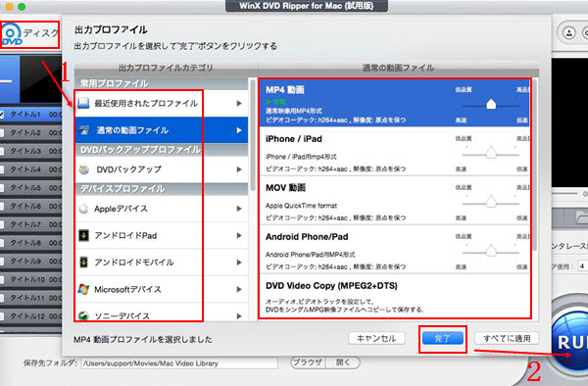Viewport: 588px width, 386px height.
Task: Select iPhone / iPad profile
Action: 395,151
